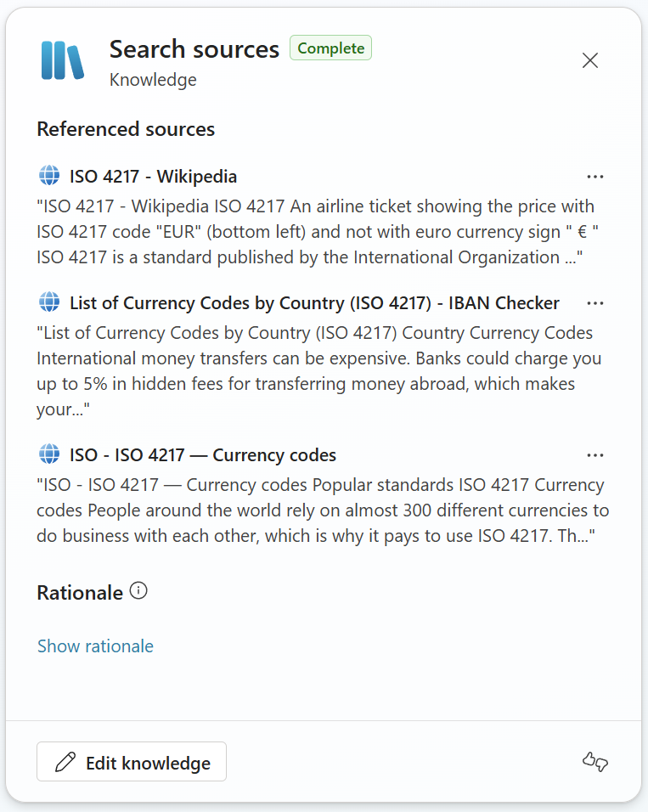Click the Search sources heading

[x=194, y=49]
